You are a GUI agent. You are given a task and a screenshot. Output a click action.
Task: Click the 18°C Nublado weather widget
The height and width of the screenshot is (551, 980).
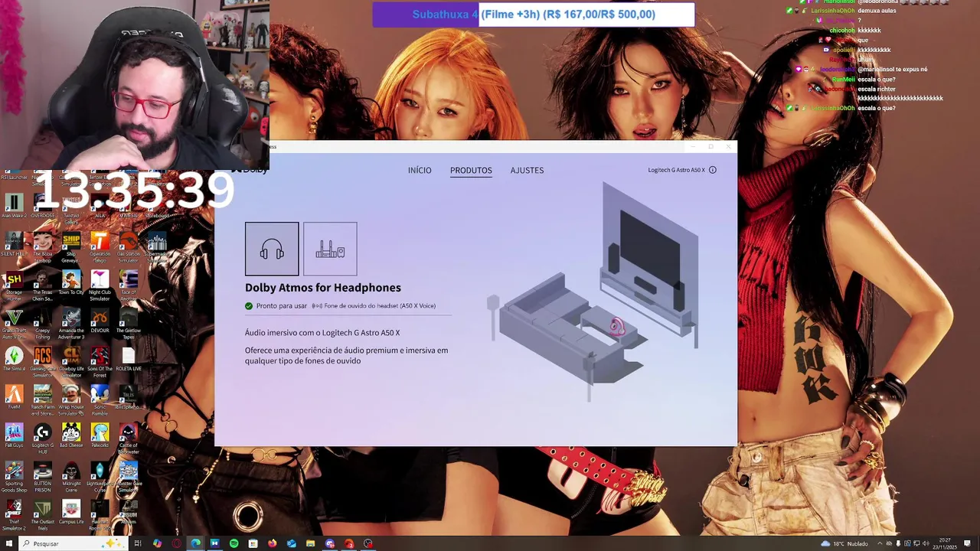pyautogui.click(x=844, y=543)
